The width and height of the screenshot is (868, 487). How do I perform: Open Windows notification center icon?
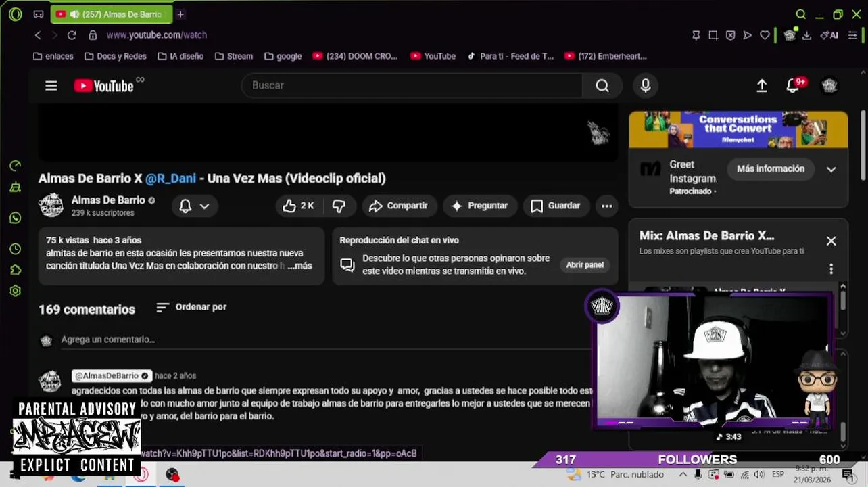pyautogui.click(x=848, y=475)
